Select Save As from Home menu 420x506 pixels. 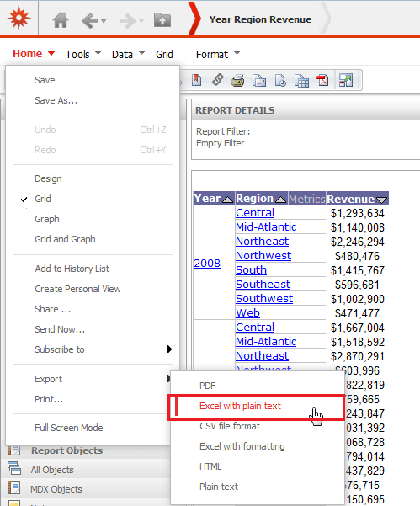click(x=56, y=100)
